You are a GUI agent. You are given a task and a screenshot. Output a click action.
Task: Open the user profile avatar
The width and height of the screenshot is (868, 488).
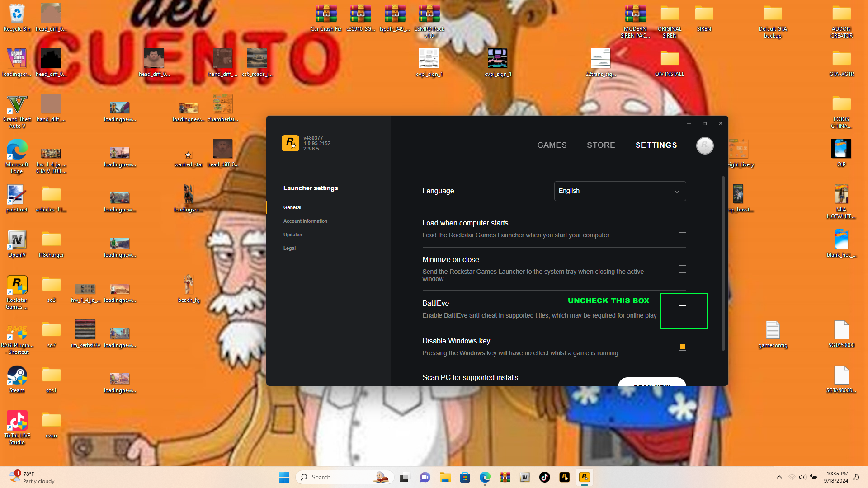(x=704, y=145)
